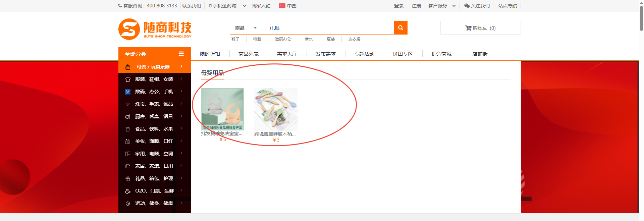Click the orange search magnifier button

(400, 28)
